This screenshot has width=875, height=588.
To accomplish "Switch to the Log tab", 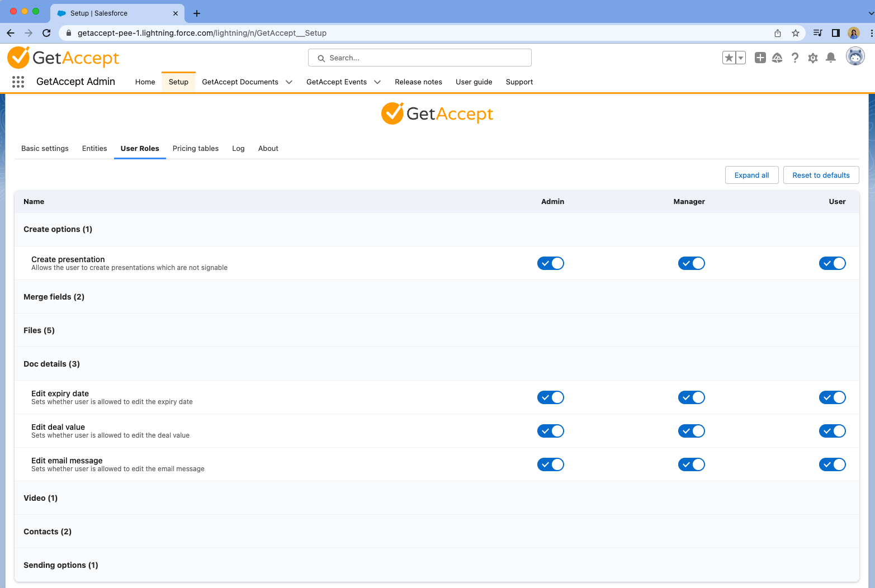I will pyautogui.click(x=238, y=149).
